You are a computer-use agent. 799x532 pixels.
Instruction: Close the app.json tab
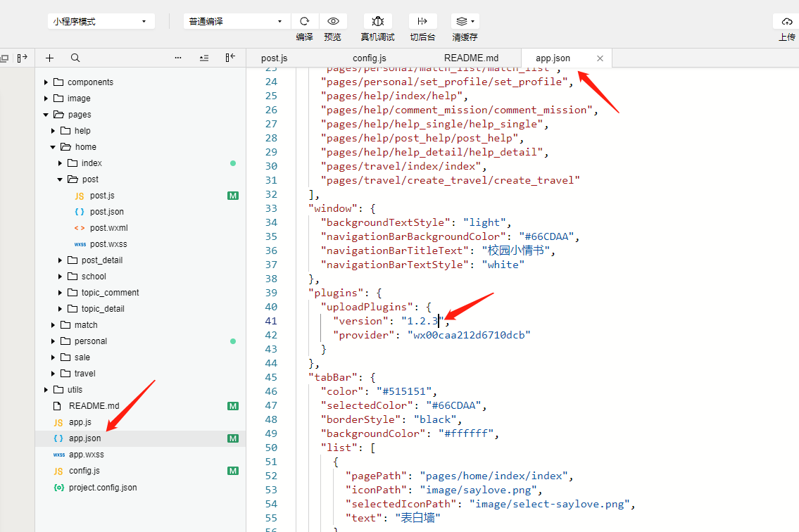[600, 58]
